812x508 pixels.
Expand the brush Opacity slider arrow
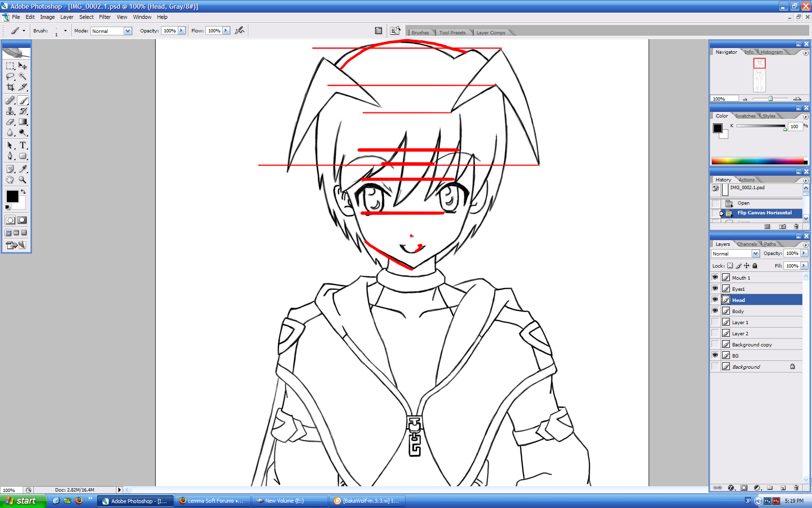[x=182, y=30]
